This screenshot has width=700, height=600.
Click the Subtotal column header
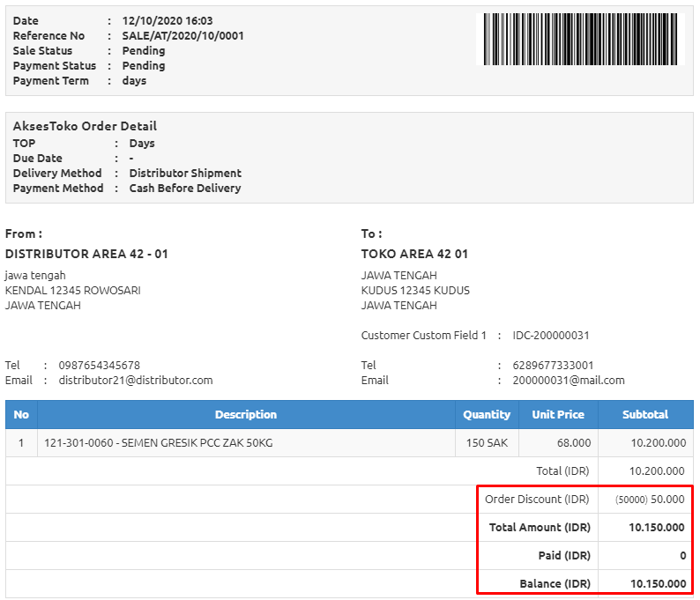[645, 414]
